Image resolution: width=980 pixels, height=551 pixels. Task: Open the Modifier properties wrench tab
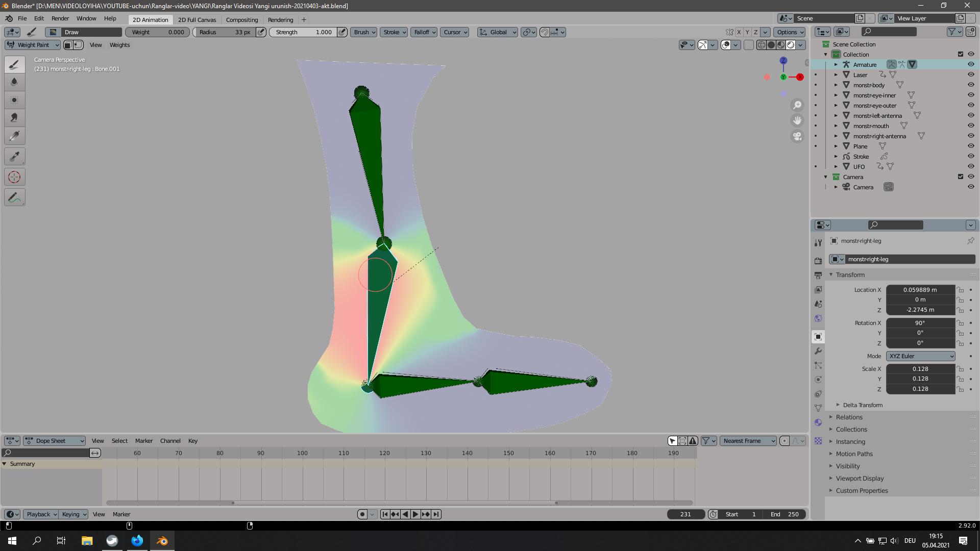point(818,351)
